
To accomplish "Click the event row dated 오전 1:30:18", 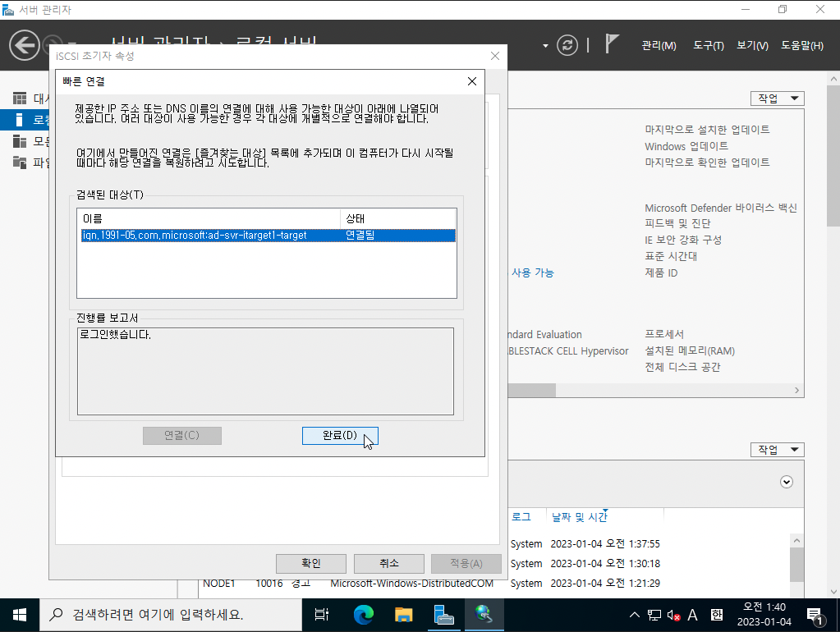I will 585,563.
